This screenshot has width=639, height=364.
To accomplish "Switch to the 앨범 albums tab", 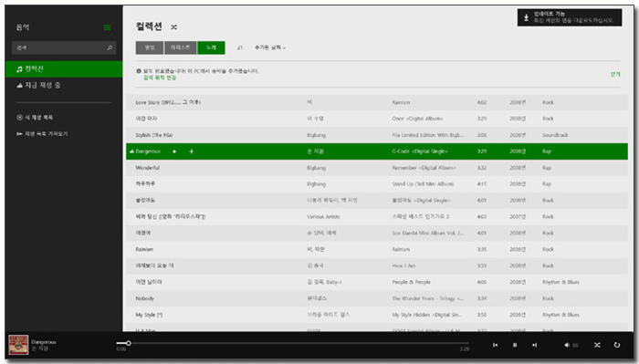I will pyautogui.click(x=150, y=47).
